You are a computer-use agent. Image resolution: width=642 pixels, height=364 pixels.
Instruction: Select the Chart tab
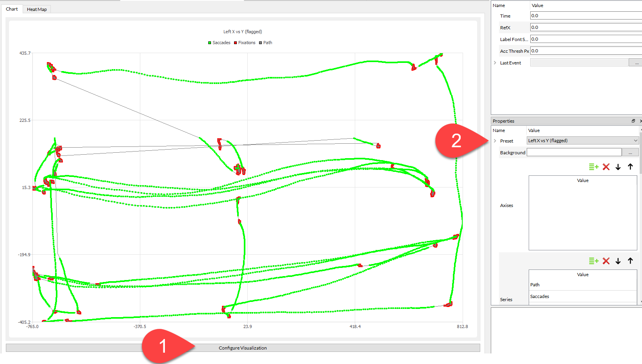point(12,9)
